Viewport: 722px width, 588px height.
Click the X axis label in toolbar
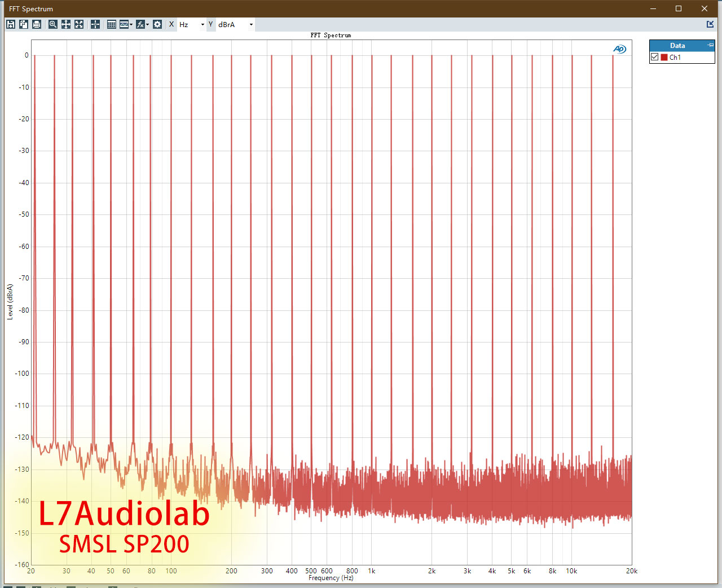pos(171,24)
